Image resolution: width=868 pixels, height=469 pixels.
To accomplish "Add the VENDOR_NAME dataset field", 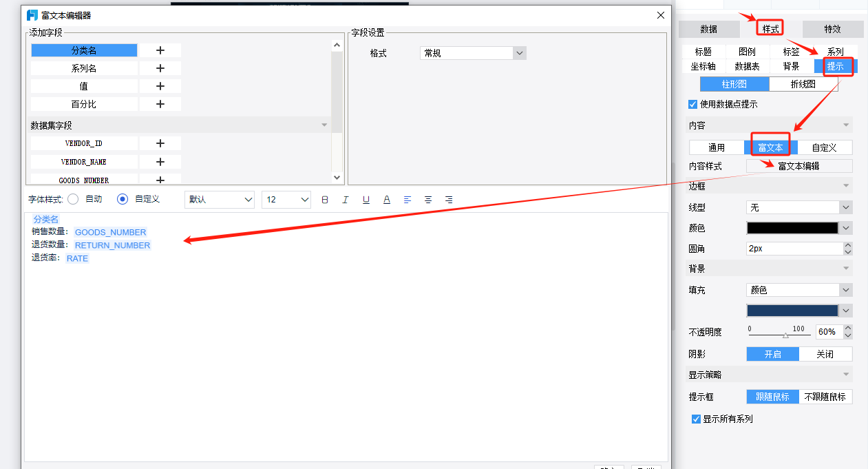I will pyautogui.click(x=160, y=162).
